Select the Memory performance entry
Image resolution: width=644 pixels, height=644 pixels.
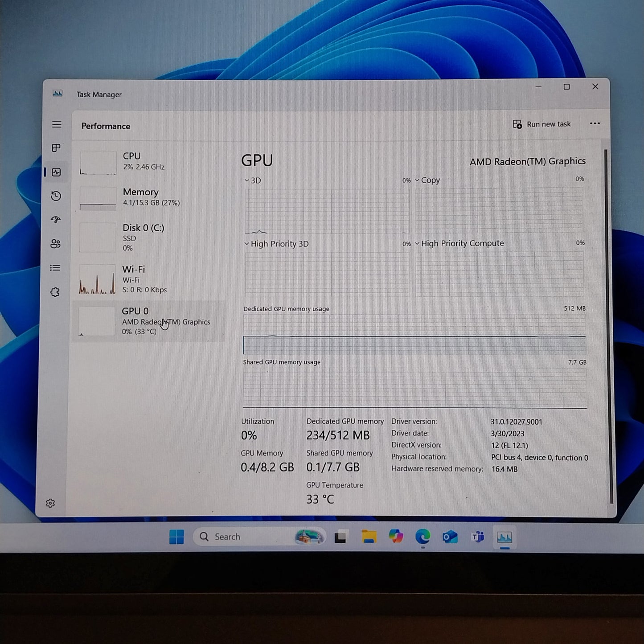coord(149,197)
